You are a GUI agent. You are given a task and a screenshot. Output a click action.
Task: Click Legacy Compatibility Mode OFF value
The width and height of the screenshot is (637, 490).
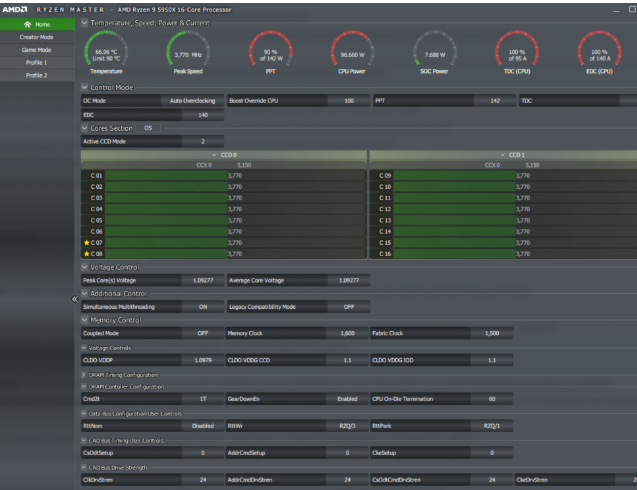[349, 307]
